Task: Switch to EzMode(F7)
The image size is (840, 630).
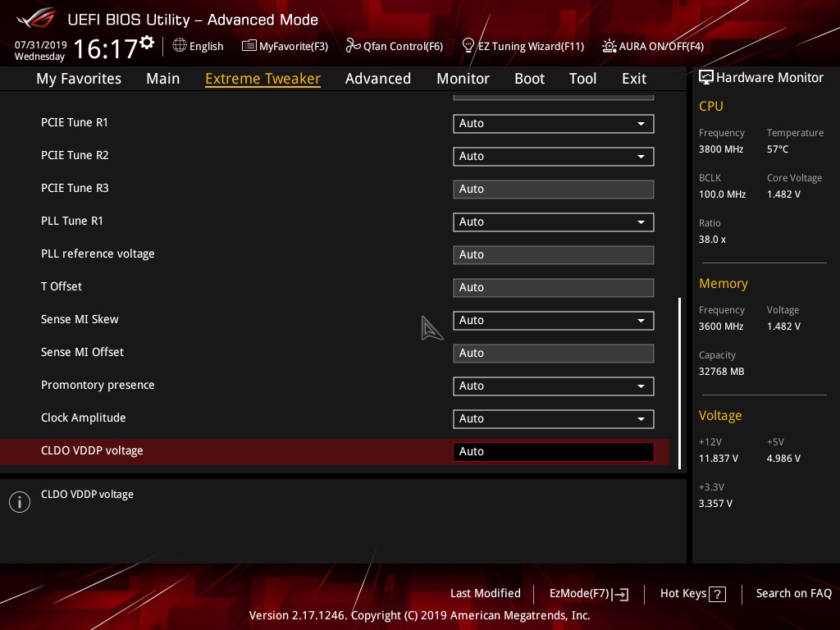Action: click(580, 594)
